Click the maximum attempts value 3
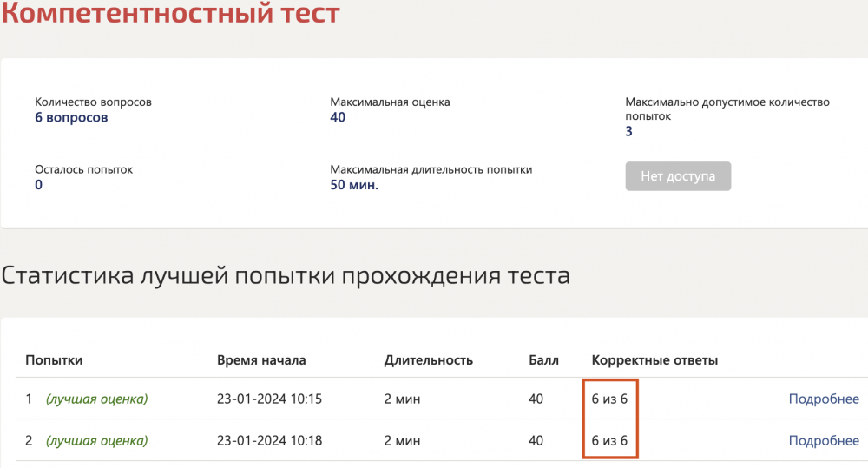The height and width of the screenshot is (468, 868). coord(629,131)
